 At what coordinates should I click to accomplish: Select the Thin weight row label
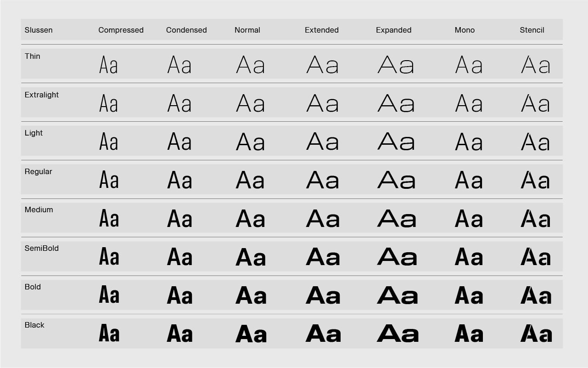(x=33, y=57)
